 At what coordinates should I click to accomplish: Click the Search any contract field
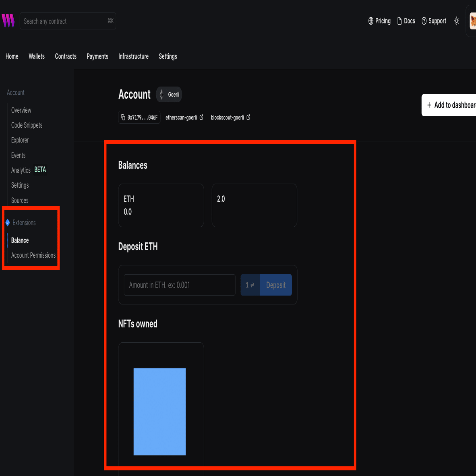click(x=68, y=21)
